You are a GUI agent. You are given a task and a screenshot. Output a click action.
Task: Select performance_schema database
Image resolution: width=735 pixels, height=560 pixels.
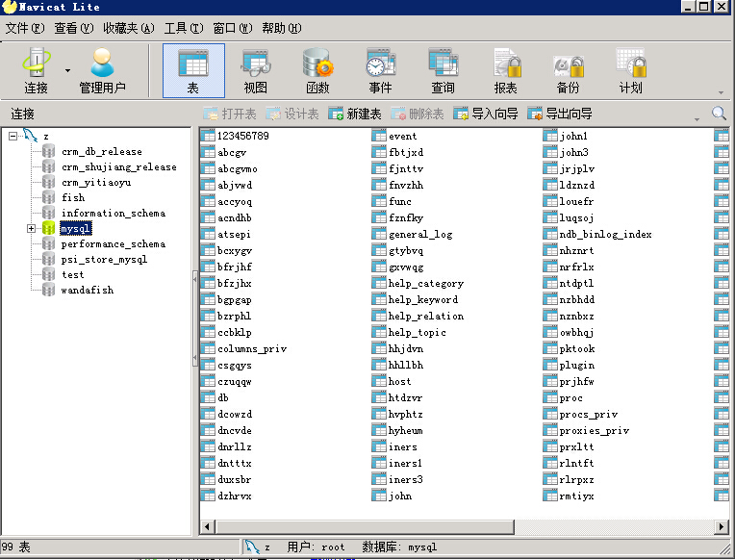(x=114, y=243)
